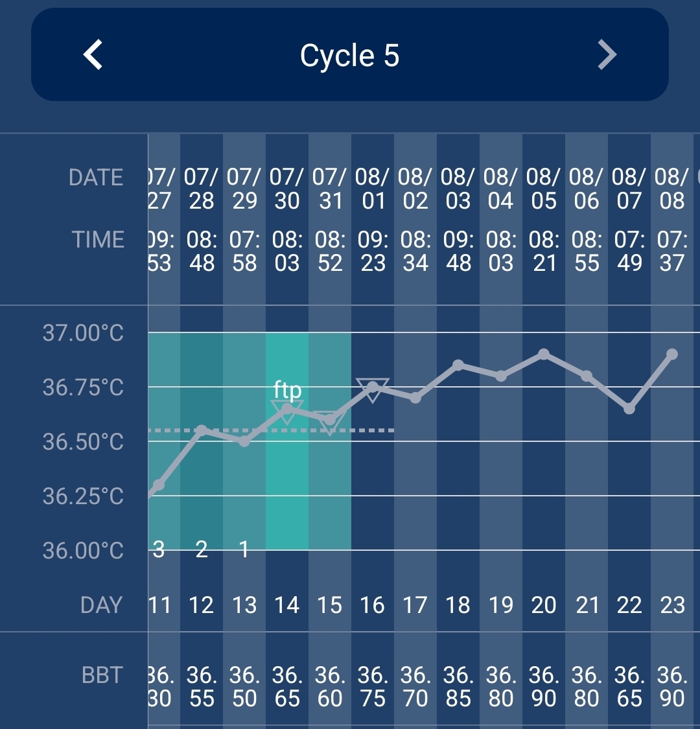Image resolution: width=700 pixels, height=729 pixels.
Task: Tap the 07/30 date column header
Action: point(287,189)
